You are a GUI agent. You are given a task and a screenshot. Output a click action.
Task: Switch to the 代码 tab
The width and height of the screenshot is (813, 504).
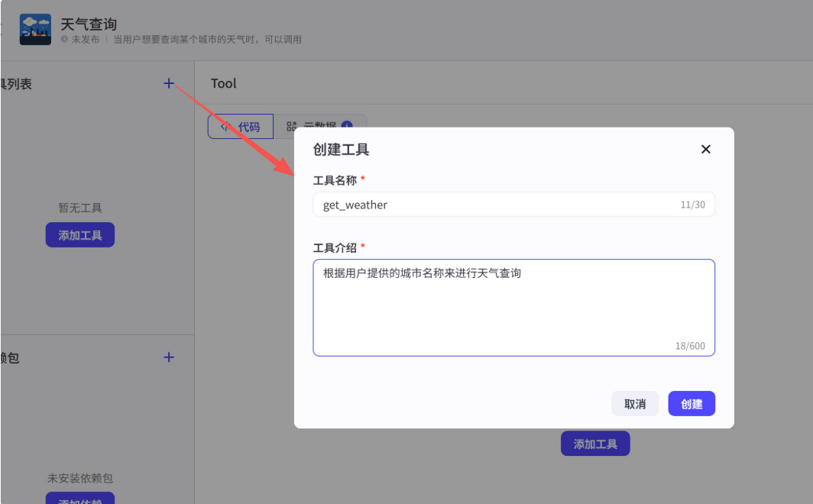[241, 127]
